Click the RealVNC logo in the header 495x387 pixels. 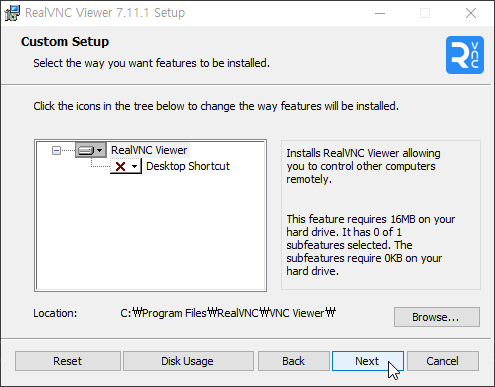[465, 55]
